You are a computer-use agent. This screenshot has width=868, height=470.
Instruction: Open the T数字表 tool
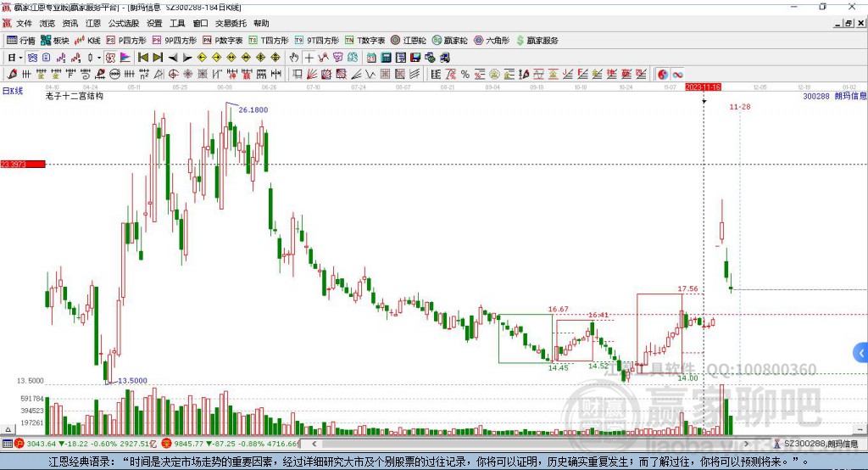364,41
